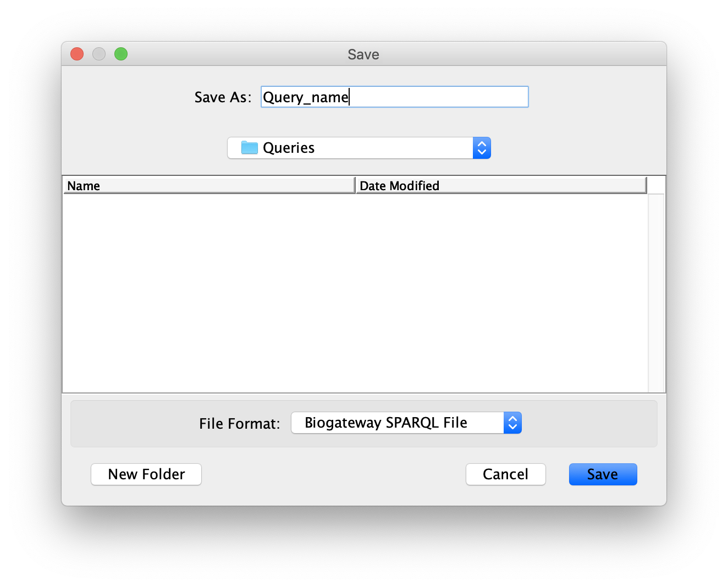Click the blue folder icon beside Queries

click(250, 147)
